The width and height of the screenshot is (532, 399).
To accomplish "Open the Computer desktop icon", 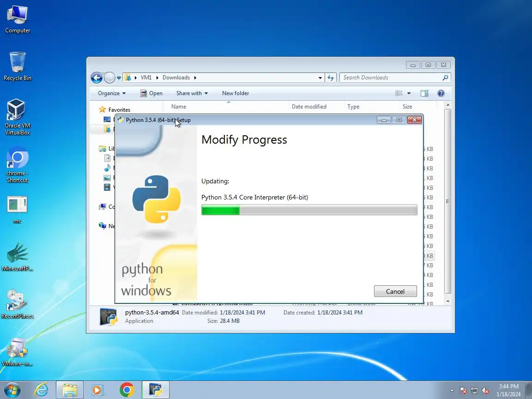I will pos(17,19).
